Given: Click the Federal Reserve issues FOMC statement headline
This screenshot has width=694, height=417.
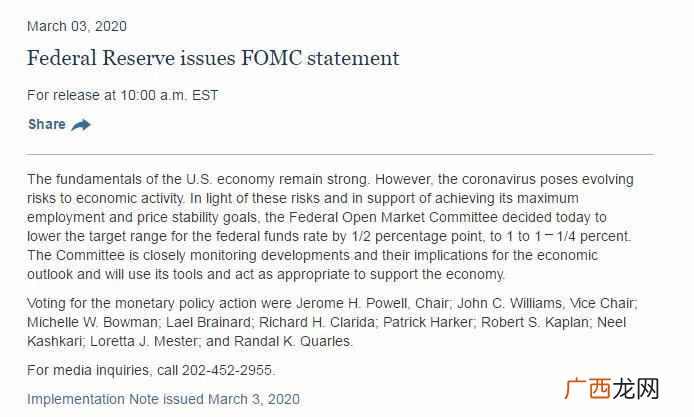Looking at the screenshot, I should pos(213,58).
